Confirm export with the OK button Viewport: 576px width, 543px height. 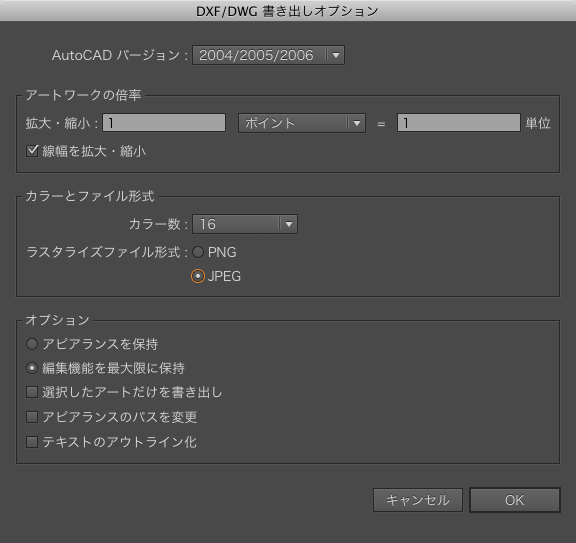515,500
